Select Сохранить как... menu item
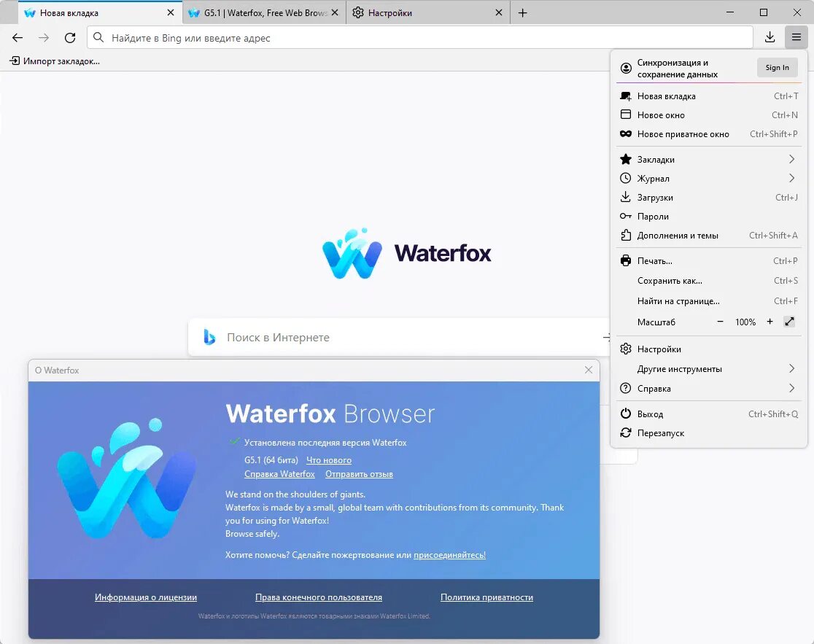The width and height of the screenshot is (814, 644). 709,281
